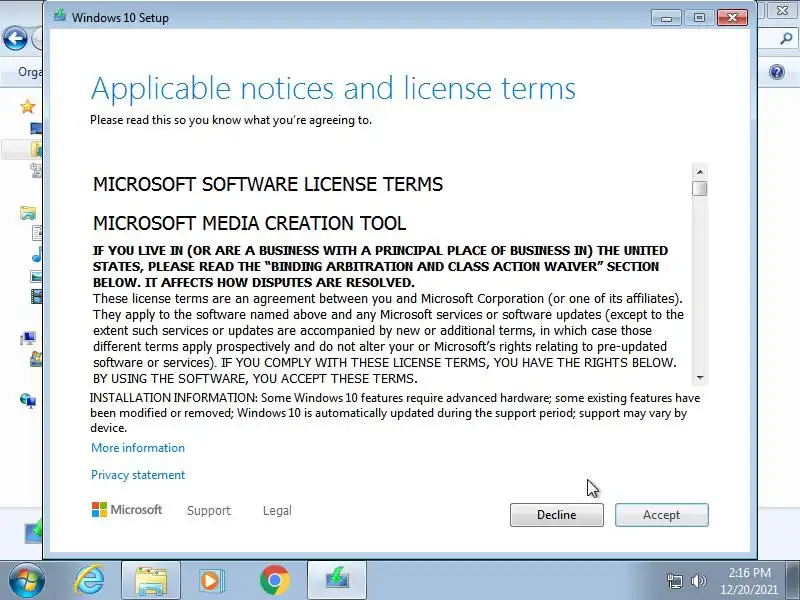
Task: Click the Windows 10 Setup title bar icon
Action: [x=60, y=16]
